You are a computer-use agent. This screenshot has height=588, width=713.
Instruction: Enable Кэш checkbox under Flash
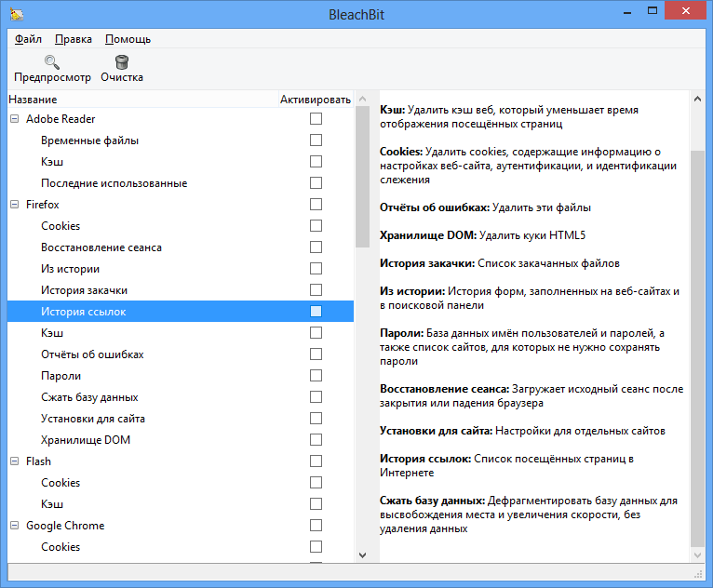coord(316,504)
